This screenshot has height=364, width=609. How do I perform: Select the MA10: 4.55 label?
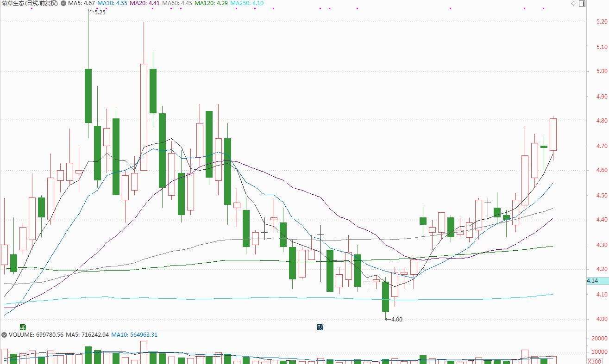point(112,3)
